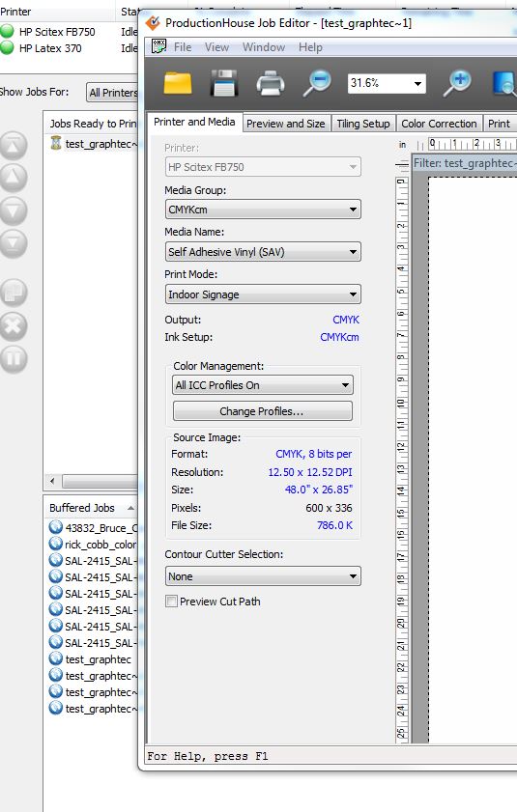Click the globe icon beside 43832_Bruce job
The image size is (517, 812).
coord(55,527)
